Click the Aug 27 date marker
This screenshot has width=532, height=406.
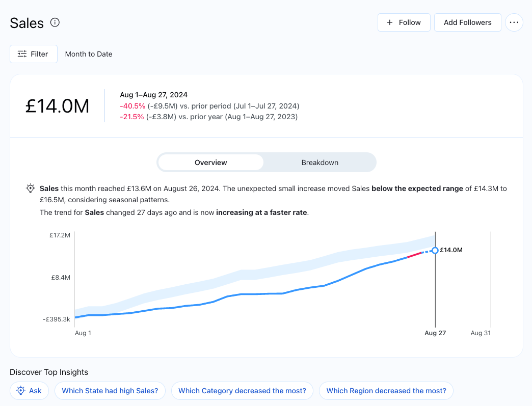point(435,333)
